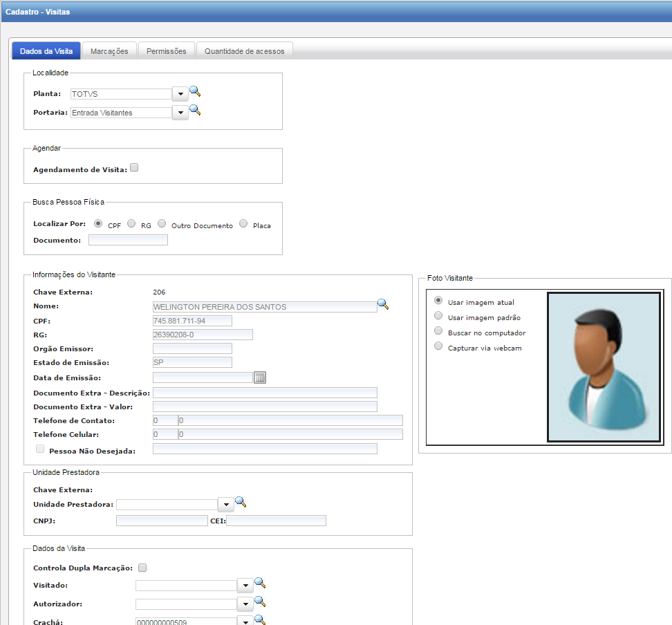Click the search magnifier next to Autorizador
The image size is (672, 625).
pos(260,602)
